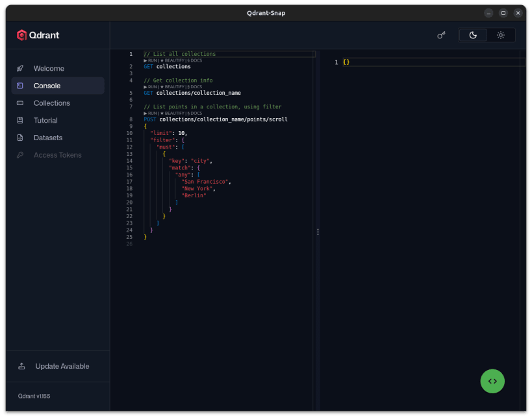Close the Qdrant-Snap window

[x=518, y=13]
